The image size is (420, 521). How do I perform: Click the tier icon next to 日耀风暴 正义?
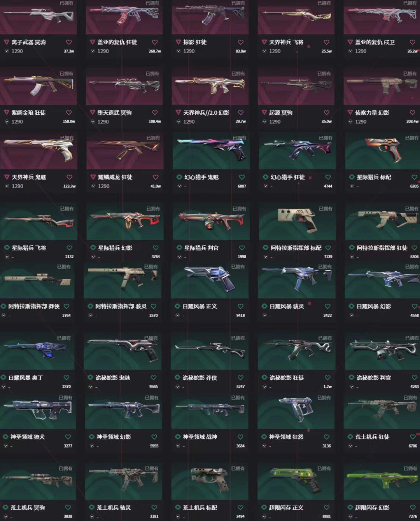tap(178, 306)
